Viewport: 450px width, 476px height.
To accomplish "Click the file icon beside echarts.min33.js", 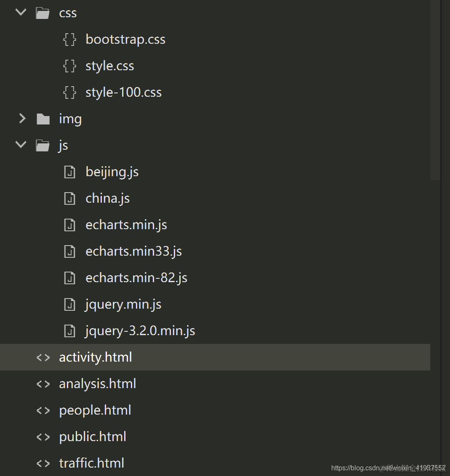I will 69,251.
